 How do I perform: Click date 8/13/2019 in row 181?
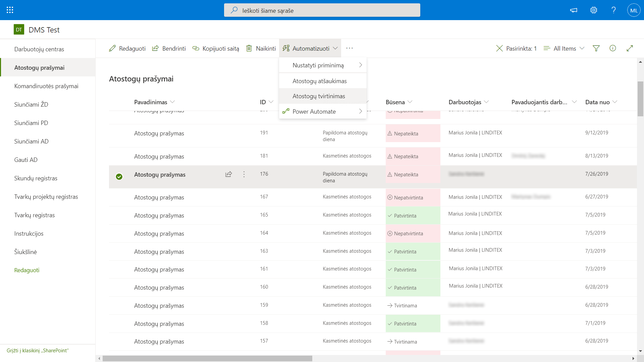[596, 156]
